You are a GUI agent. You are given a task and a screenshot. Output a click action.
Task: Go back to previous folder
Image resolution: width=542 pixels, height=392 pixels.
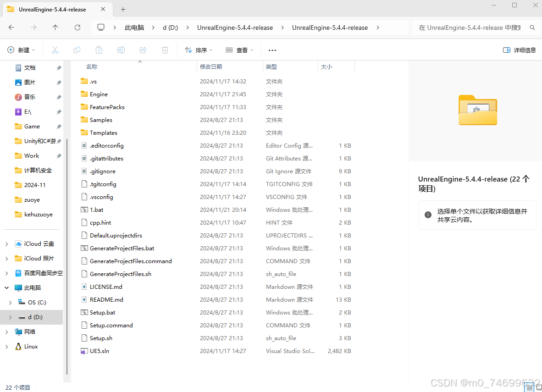(11, 28)
